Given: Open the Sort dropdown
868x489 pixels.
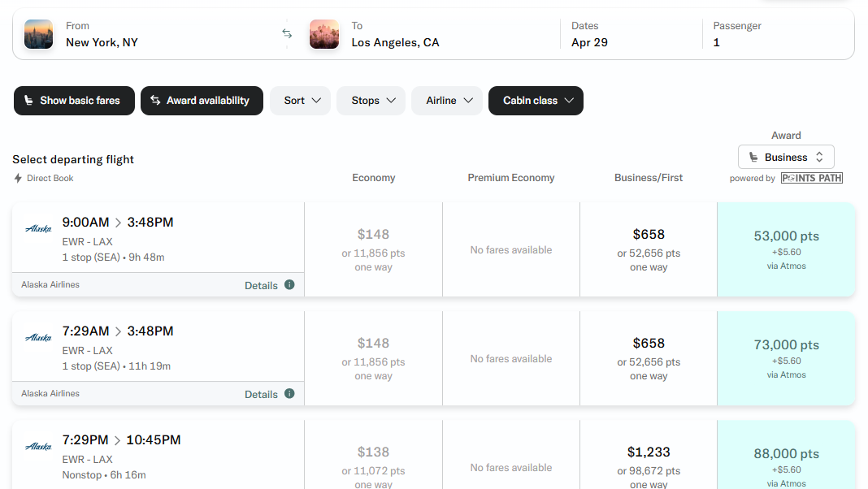Looking at the screenshot, I should tap(300, 101).
